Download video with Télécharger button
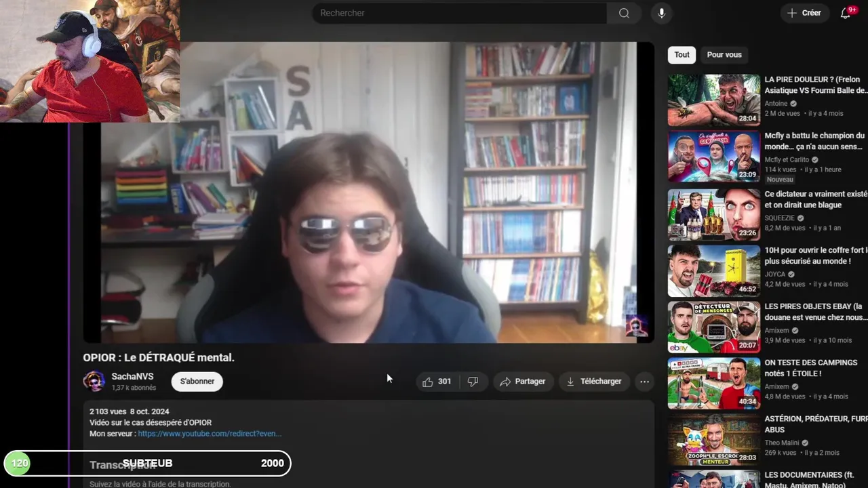868x488 pixels. pos(594,382)
